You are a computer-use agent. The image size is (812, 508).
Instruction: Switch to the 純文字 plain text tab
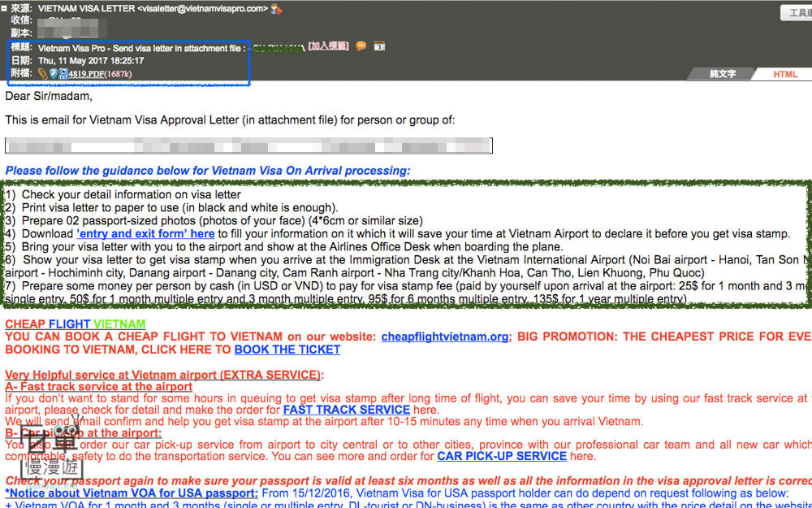pos(723,74)
